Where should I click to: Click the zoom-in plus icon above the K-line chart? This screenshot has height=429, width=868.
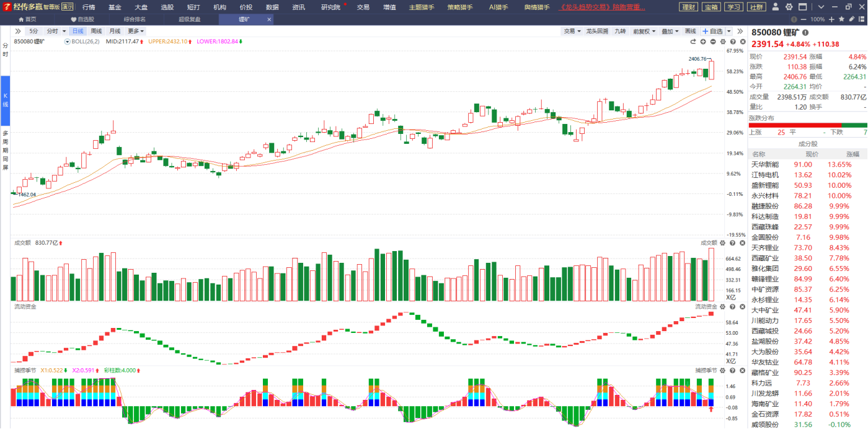(703, 42)
